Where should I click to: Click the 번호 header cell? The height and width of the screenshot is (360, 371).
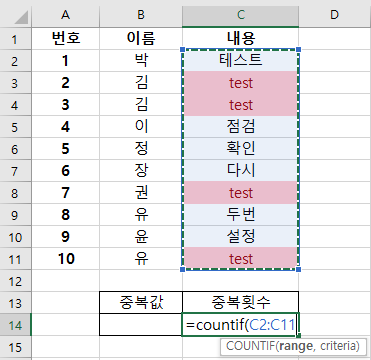(66, 39)
